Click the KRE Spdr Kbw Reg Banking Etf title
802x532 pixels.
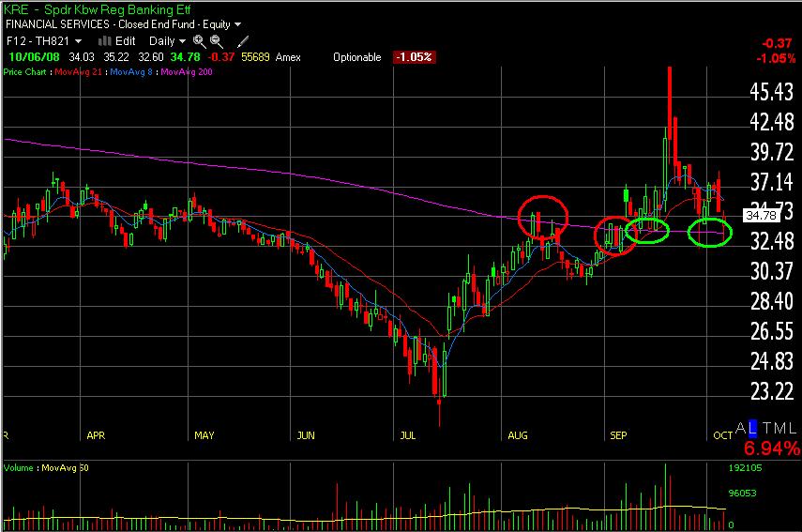click(98, 9)
